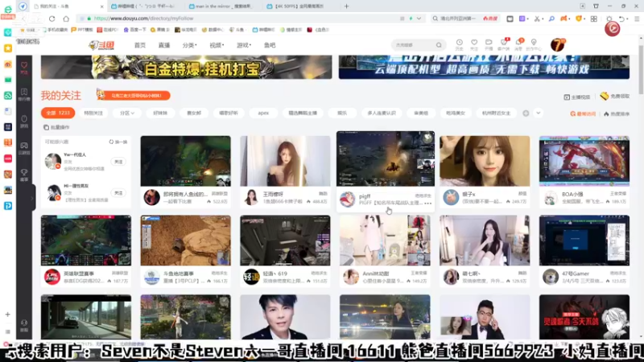
Task: Expand the 游戏 navigation dropdown
Action: (x=244, y=45)
